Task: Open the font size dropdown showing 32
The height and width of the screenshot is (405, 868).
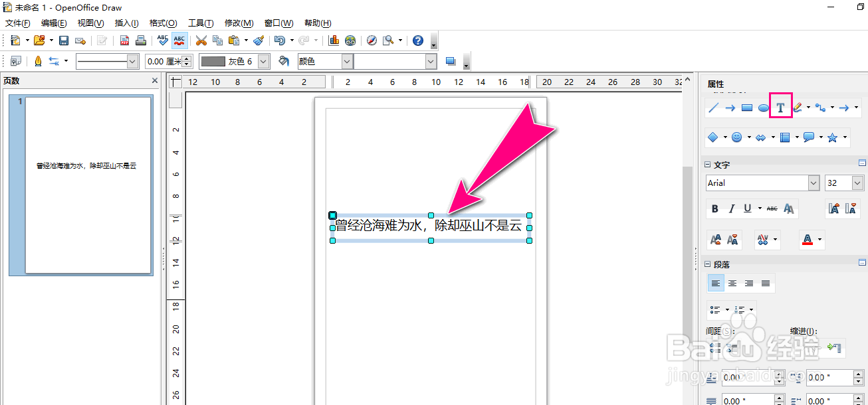Action: (x=856, y=183)
